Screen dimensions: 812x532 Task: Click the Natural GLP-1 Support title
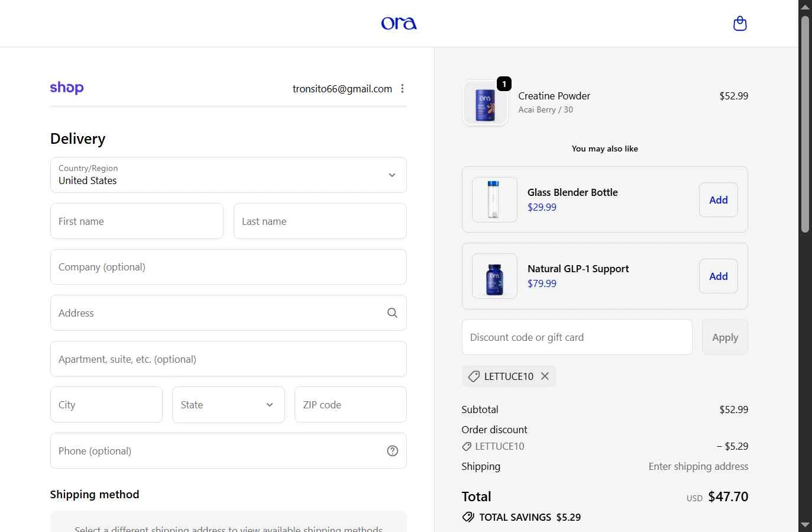click(578, 269)
